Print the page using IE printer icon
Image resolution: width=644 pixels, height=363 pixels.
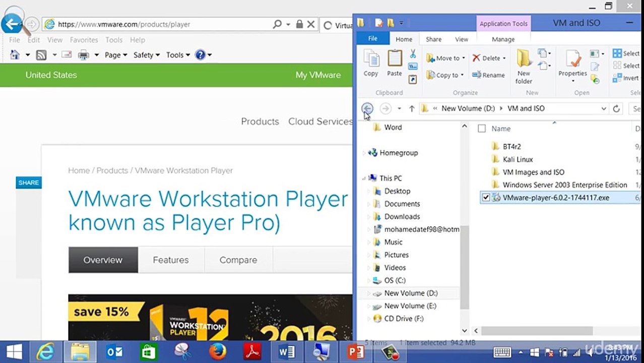click(84, 55)
